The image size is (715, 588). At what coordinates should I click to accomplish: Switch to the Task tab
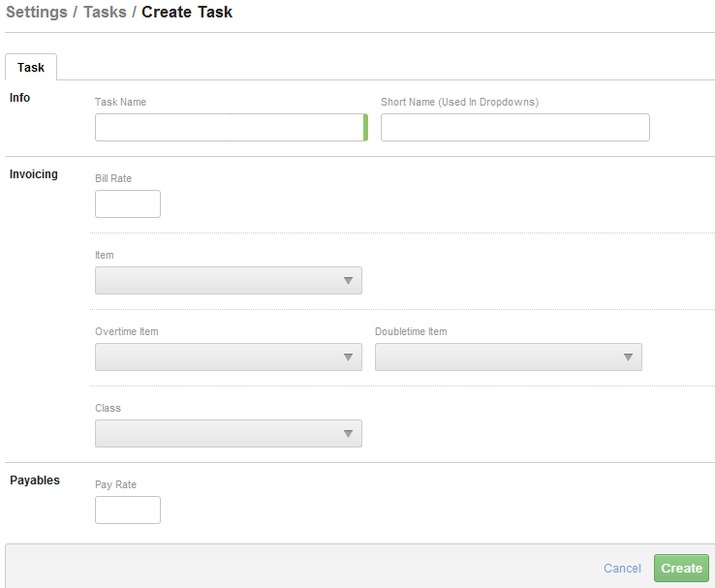point(31,68)
